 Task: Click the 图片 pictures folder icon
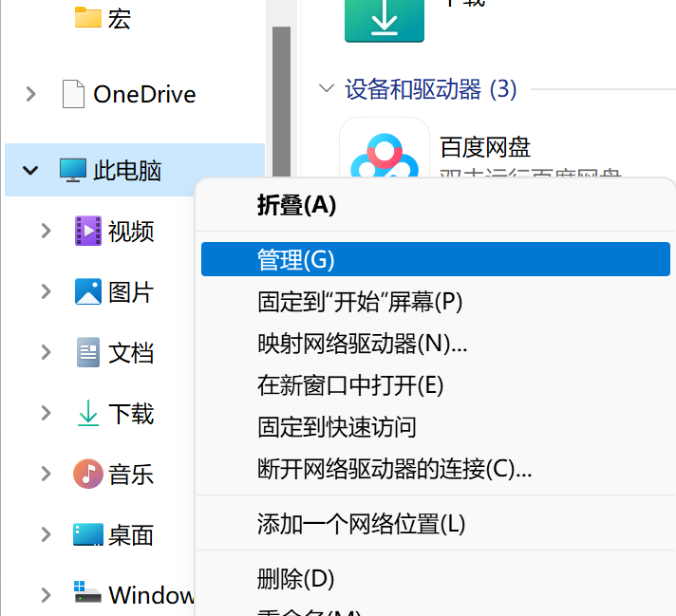click(88, 291)
